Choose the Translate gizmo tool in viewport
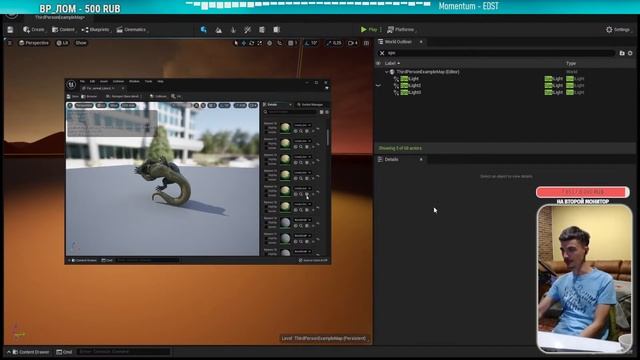The image size is (640, 360). [x=244, y=43]
